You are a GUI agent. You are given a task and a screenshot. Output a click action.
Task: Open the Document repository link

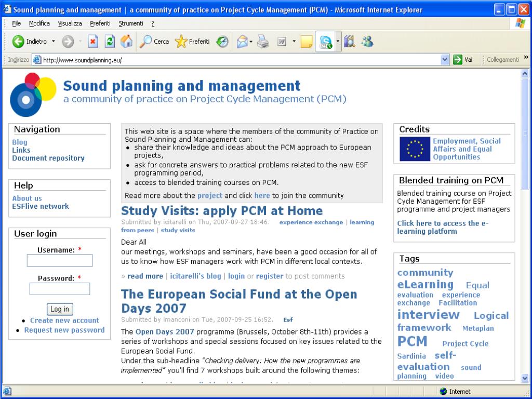point(48,158)
